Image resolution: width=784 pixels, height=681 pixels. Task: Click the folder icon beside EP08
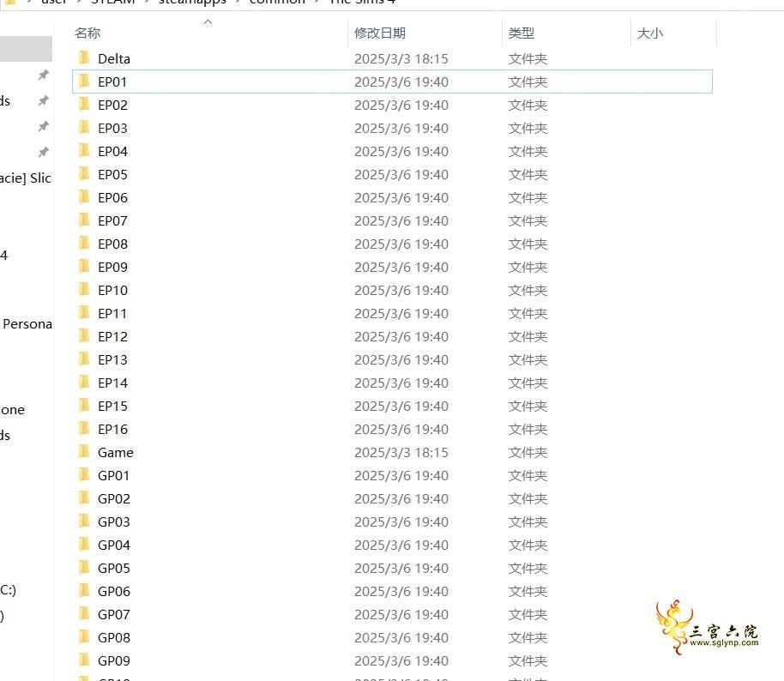point(84,244)
